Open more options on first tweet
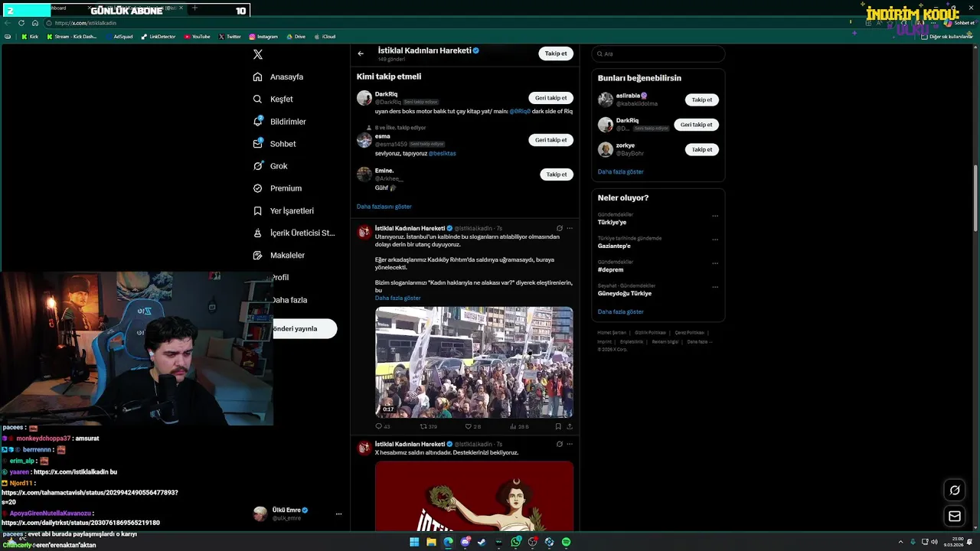The image size is (980, 551). [x=570, y=228]
